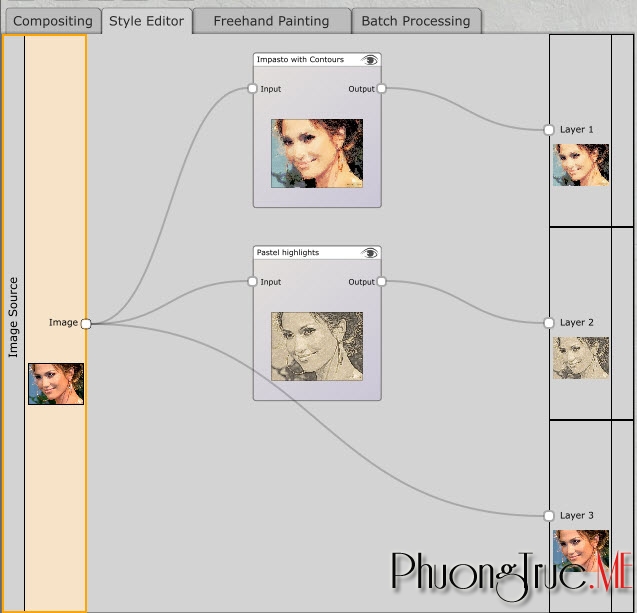Click the Layer 1 label
Viewport: 637px width, 613px height.
pos(576,130)
